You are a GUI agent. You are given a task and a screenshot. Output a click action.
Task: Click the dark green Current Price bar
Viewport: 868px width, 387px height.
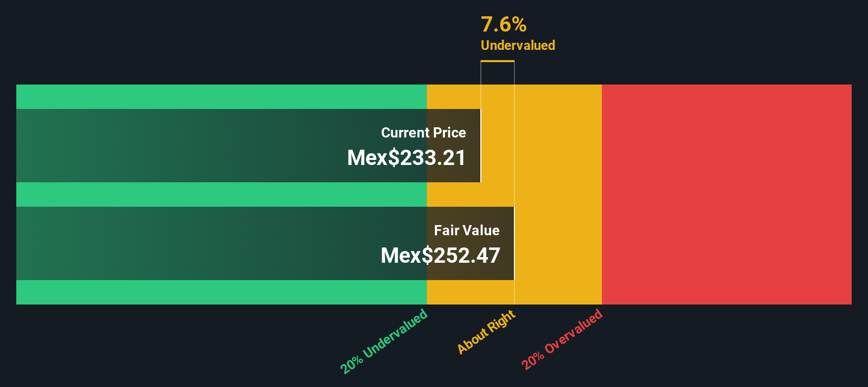(248, 146)
